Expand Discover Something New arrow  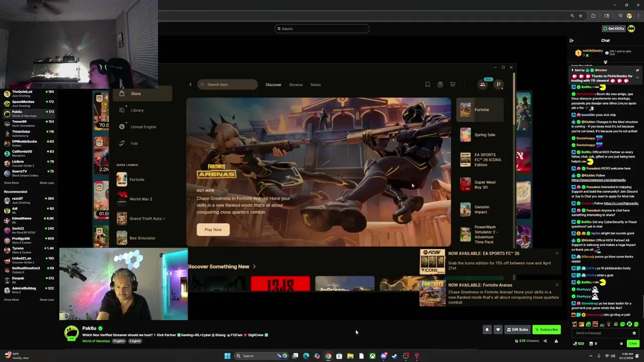[254, 266]
